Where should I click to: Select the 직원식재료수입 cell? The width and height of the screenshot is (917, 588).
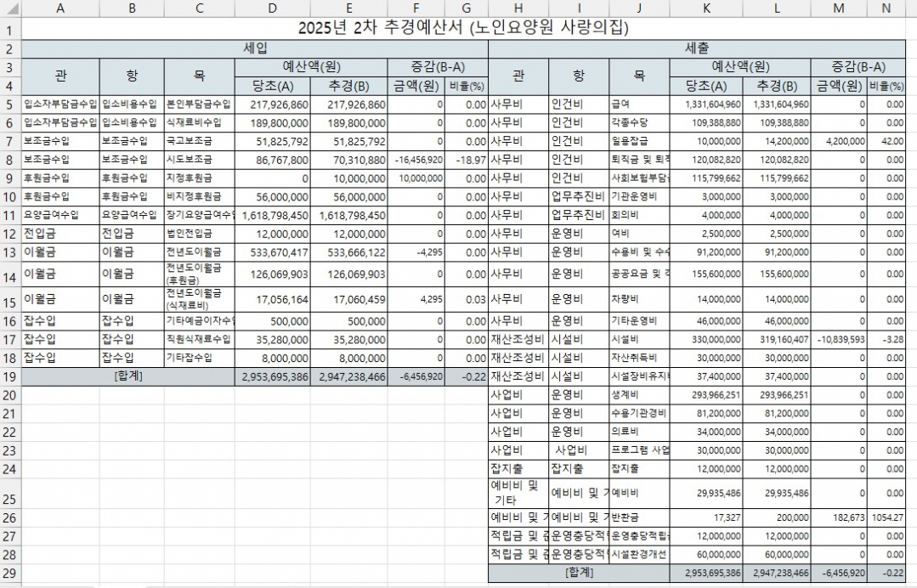[x=200, y=340]
